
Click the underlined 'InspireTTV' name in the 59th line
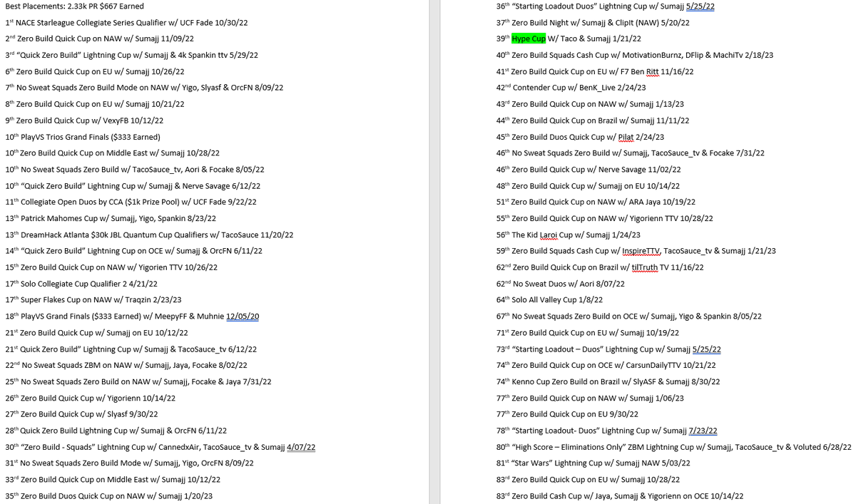coord(641,252)
